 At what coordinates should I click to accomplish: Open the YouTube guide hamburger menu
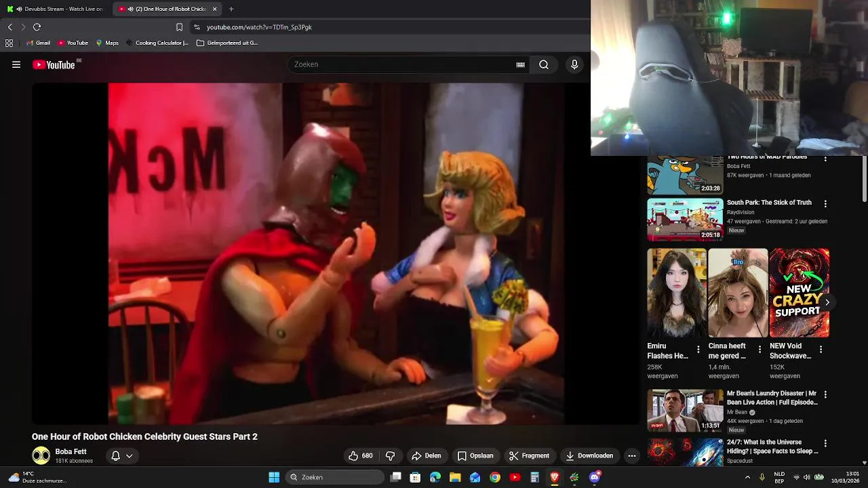[x=16, y=64]
